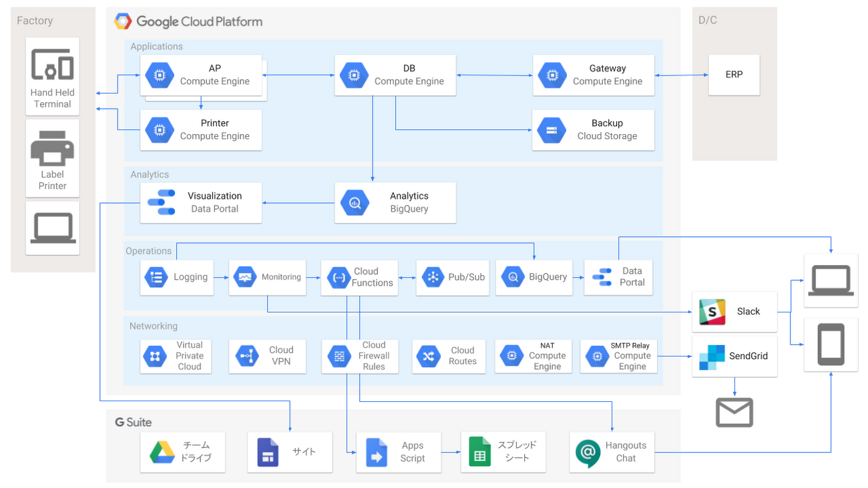Click the 'Networking' section label

tap(154, 326)
